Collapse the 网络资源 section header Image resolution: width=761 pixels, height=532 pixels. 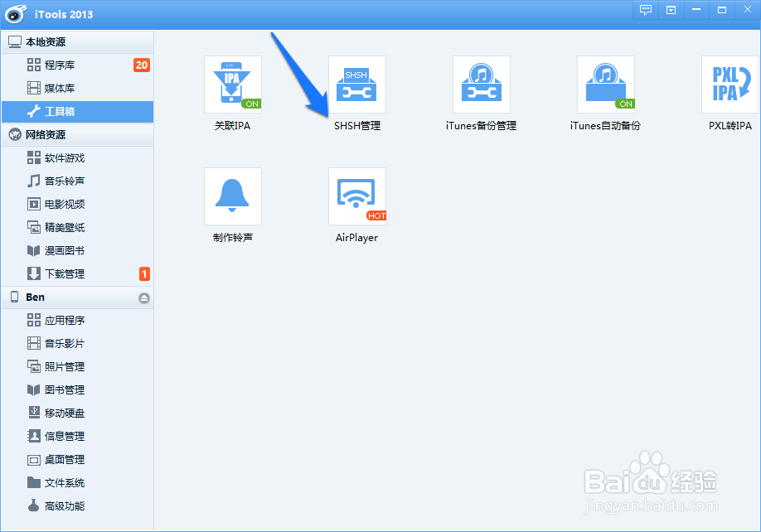point(78,135)
